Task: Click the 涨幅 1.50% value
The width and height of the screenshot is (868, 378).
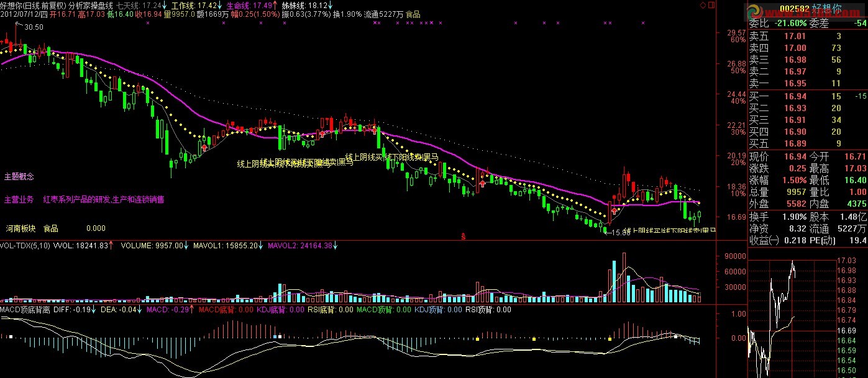Action: coord(793,180)
